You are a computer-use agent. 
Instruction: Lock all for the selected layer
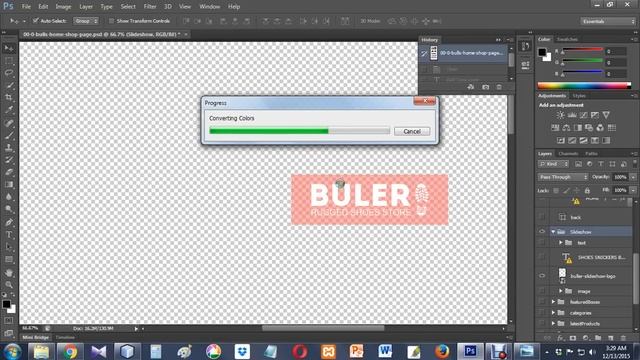587,191
